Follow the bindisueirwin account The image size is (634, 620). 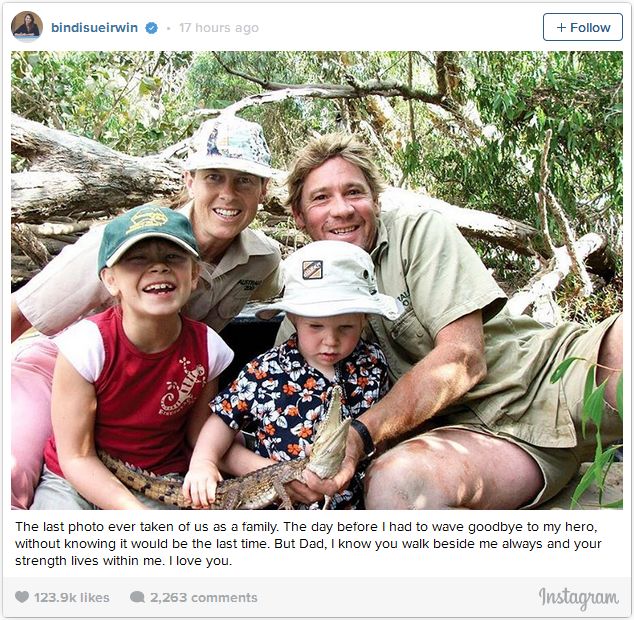583,27
